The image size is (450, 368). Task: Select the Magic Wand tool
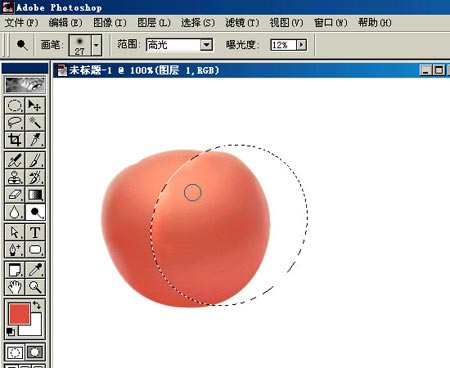coord(35,122)
